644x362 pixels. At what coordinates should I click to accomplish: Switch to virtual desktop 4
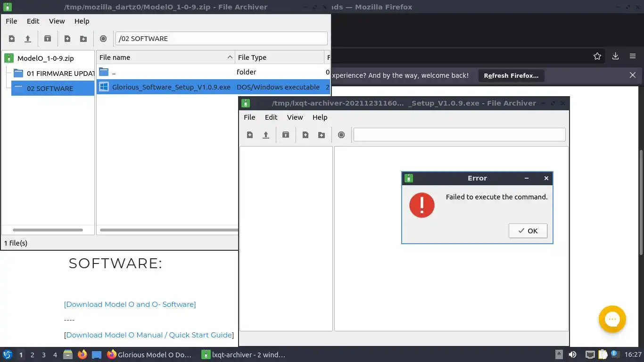pos(55,355)
